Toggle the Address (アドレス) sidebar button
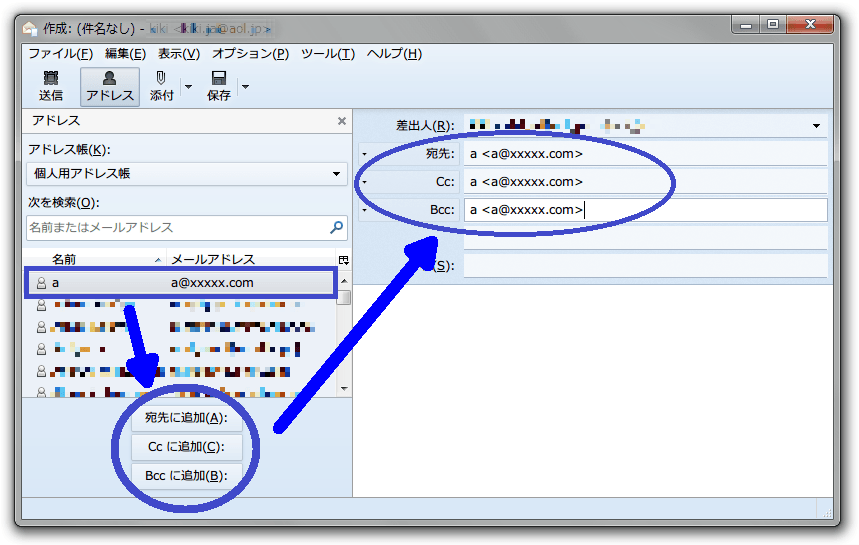Screen dimensions: 859x545 coord(109,86)
